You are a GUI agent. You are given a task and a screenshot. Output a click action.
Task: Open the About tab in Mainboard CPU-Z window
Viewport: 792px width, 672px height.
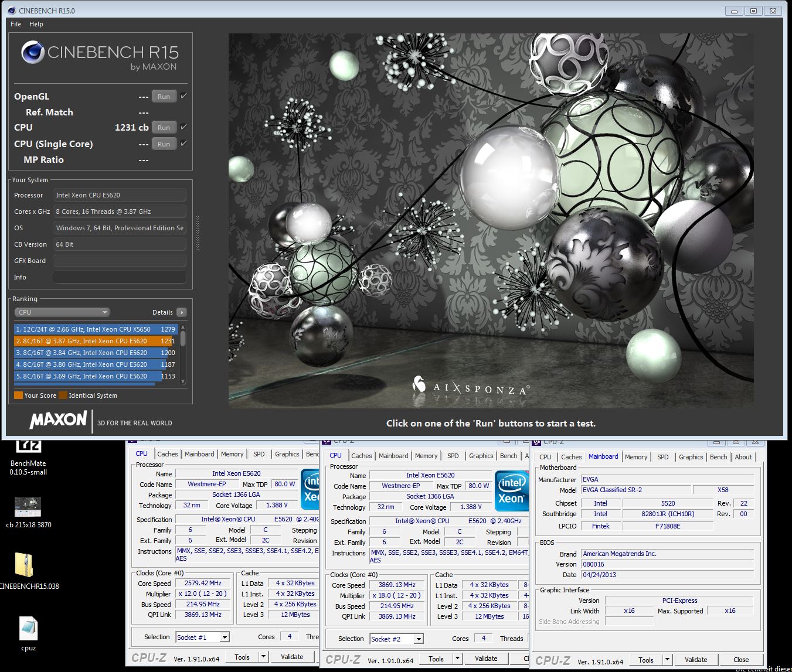[x=743, y=457]
